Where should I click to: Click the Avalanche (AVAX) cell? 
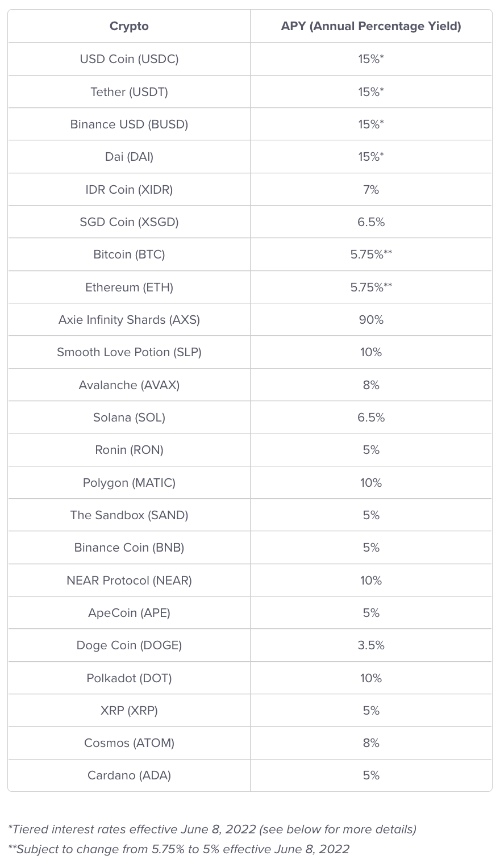click(129, 385)
